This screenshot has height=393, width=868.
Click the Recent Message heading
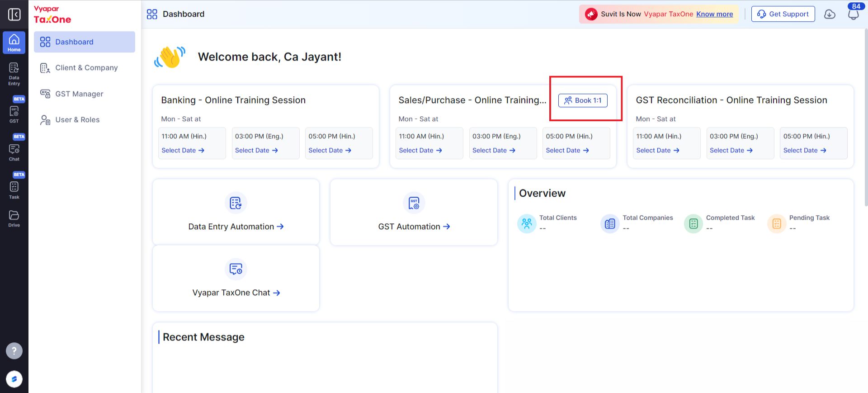click(x=203, y=337)
